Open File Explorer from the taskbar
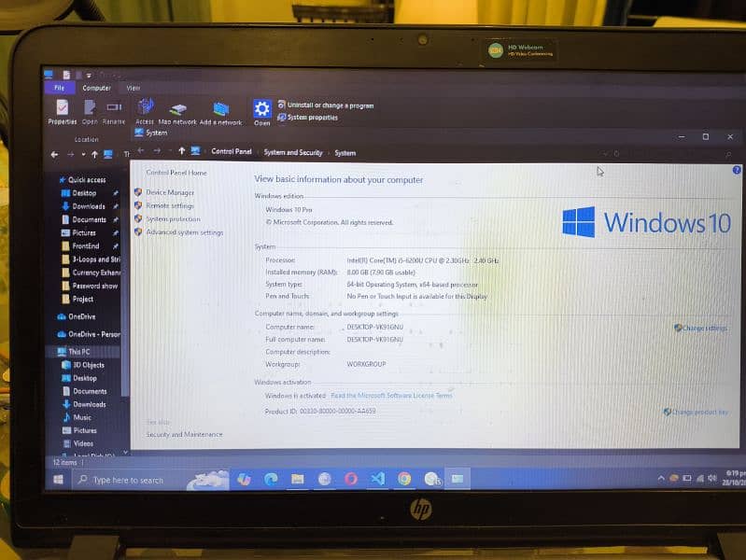 pos(298,479)
